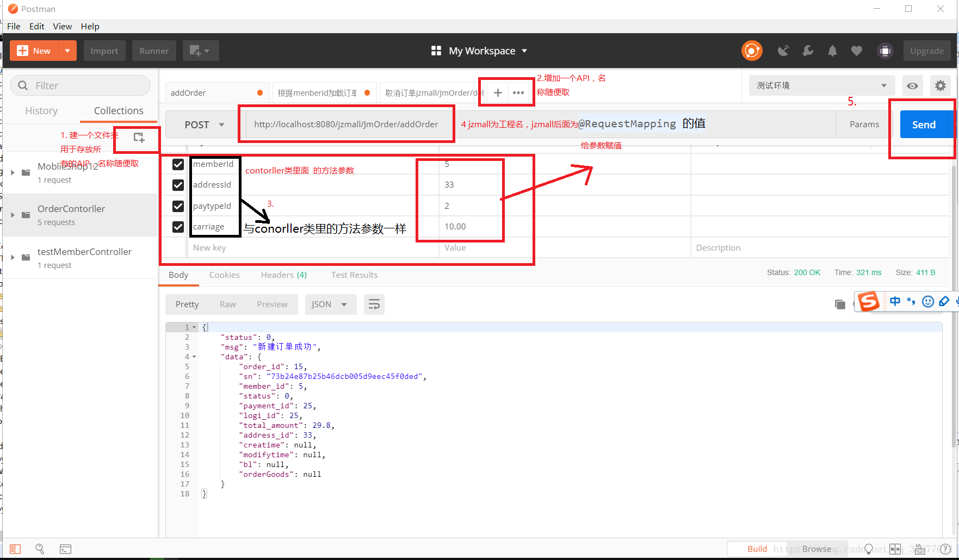The image size is (959, 560).
Task: Switch to the Test Results tab
Action: pos(355,275)
